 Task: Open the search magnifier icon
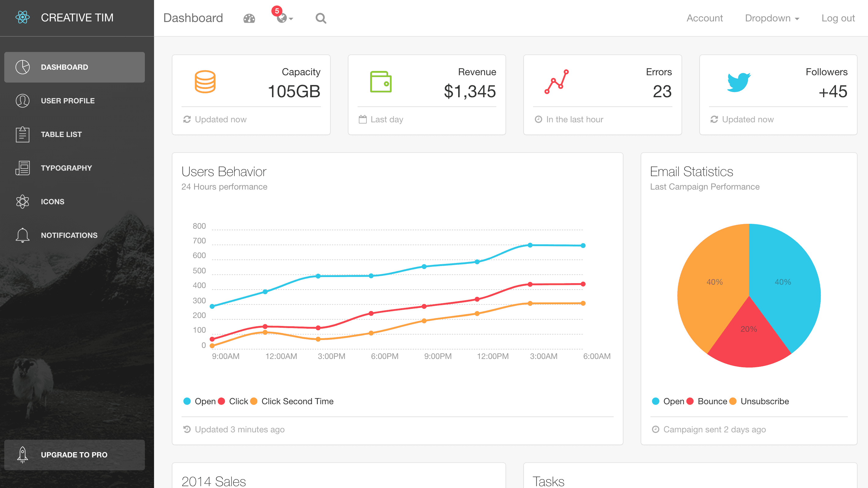point(321,18)
